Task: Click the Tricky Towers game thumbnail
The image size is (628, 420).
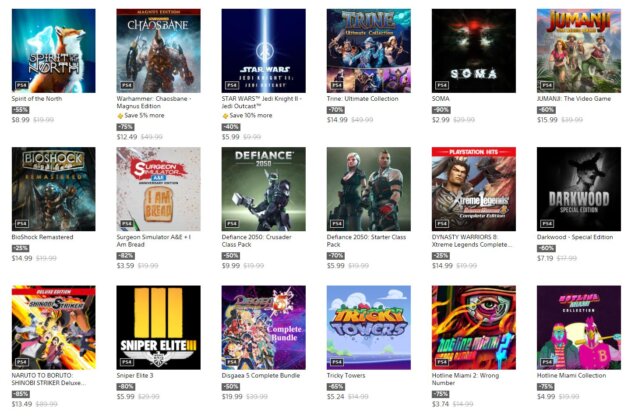Action: click(x=368, y=328)
